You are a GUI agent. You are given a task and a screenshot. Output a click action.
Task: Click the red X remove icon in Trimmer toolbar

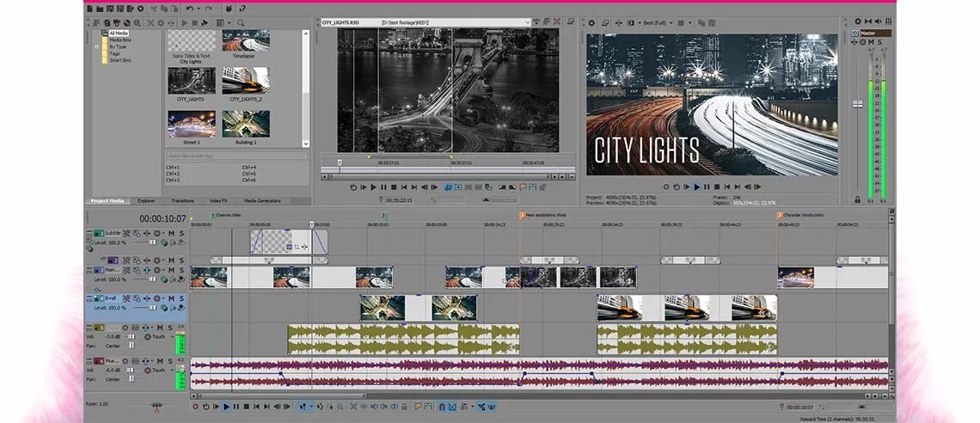(557, 22)
